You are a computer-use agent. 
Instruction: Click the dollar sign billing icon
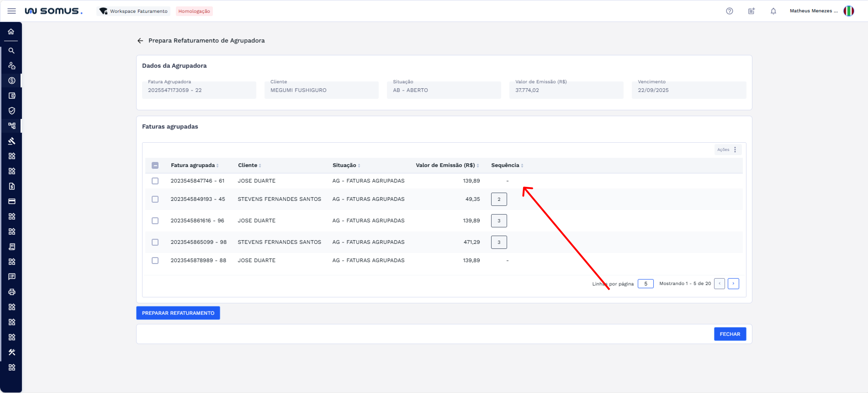[11, 81]
